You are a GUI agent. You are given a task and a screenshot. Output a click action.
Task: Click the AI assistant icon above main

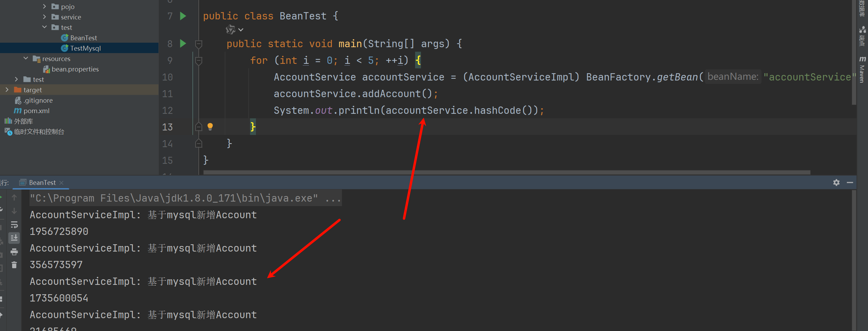pos(231,30)
